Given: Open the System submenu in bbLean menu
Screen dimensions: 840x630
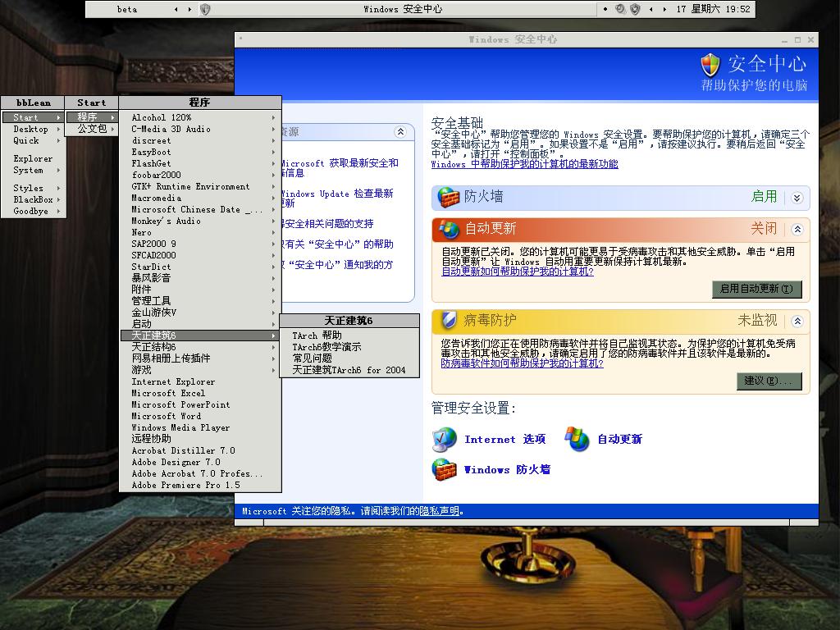Looking at the screenshot, I should (x=33, y=171).
